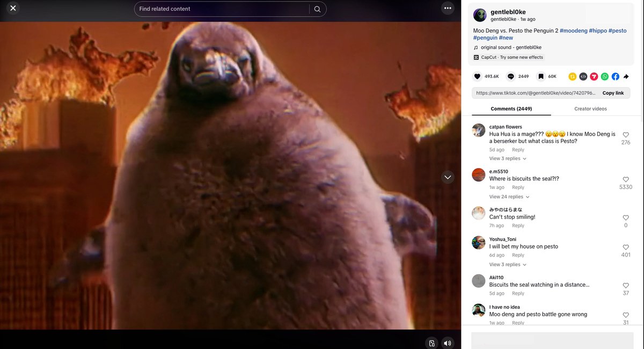Screen dimensions: 644x349
Task: Like the video with the heart icon
Action: click(x=477, y=77)
